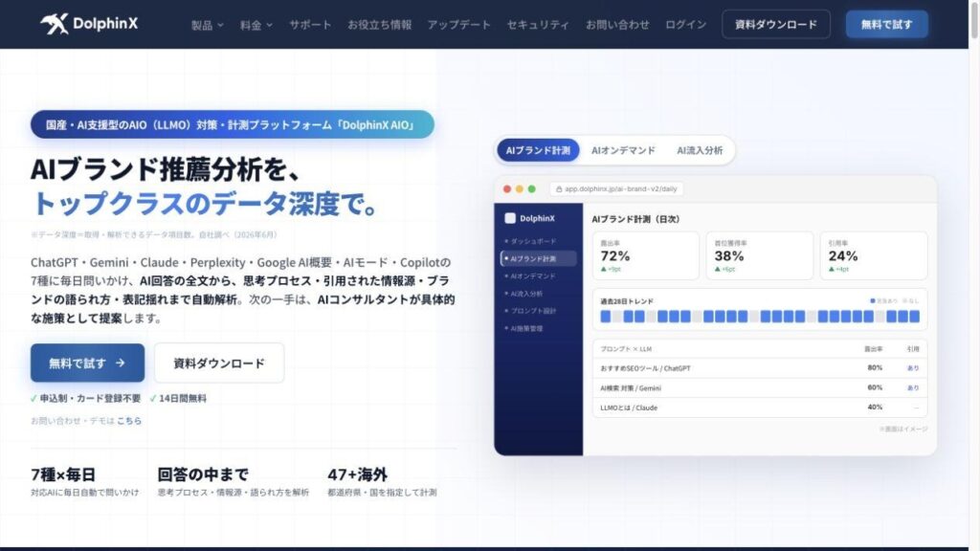Select プロンプト設計 in mock sidebar

click(532, 311)
